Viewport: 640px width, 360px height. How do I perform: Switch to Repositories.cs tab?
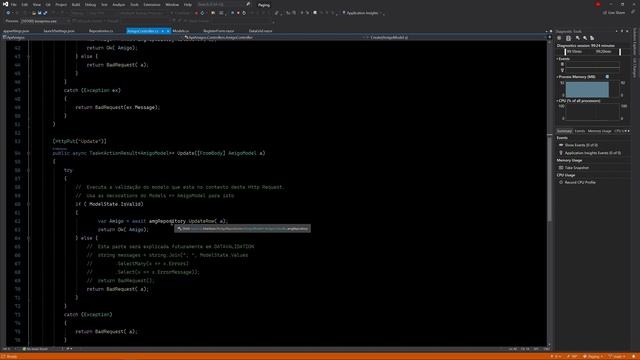point(101,31)
